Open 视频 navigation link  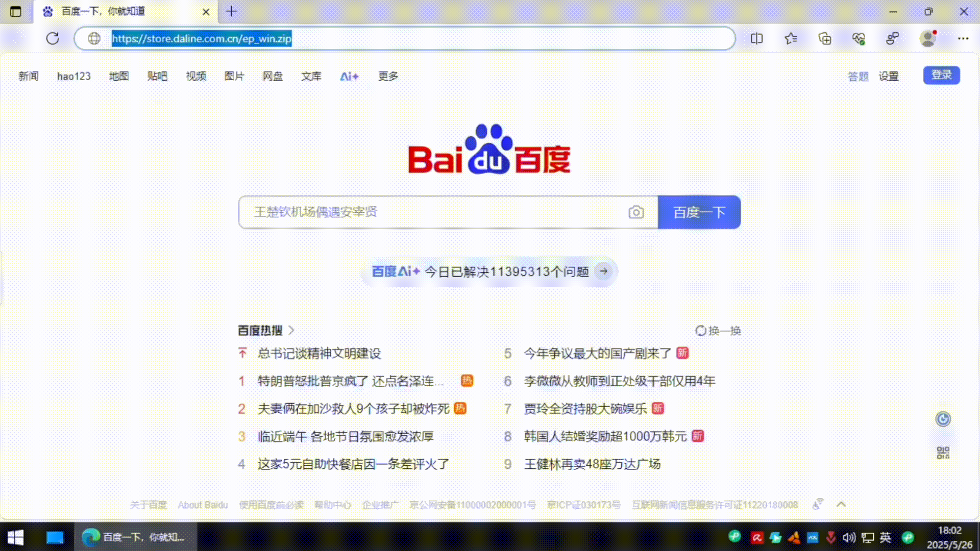point(196,76)
